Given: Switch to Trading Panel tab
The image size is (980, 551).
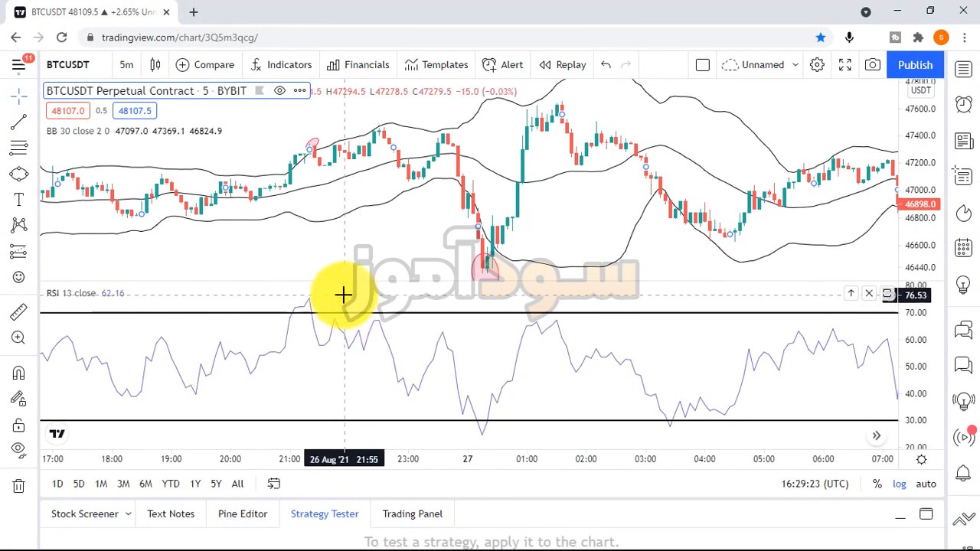Looking at the screenshot, I should tap(413, 514).
